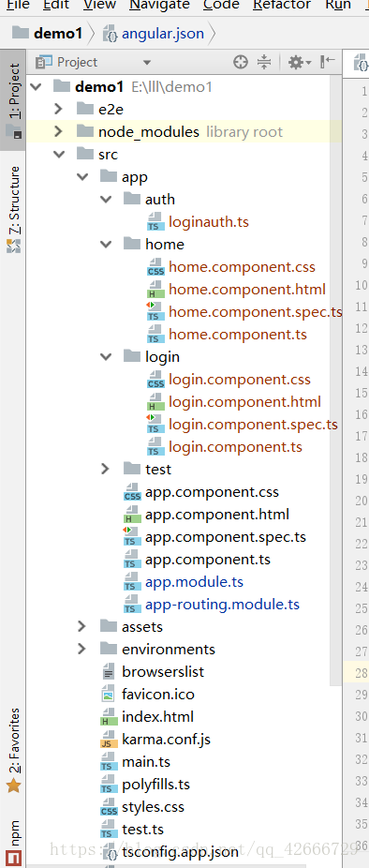Viewport: 369px width, 868px height.
Task: Expand the assets folder
Action: (81, 627)
